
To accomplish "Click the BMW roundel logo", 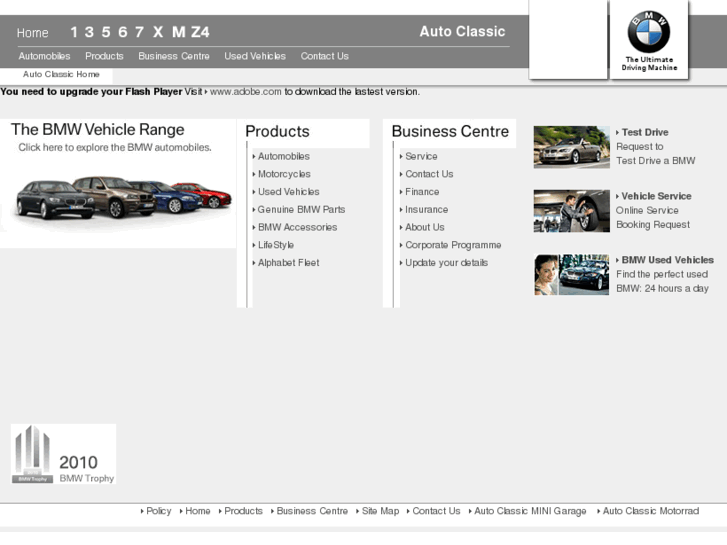I will [649, 32].
